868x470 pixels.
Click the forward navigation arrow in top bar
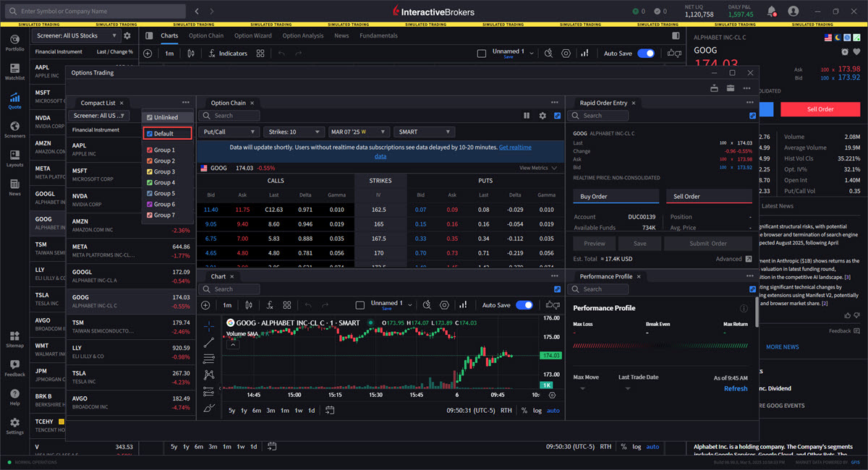(x=213, y=12)
